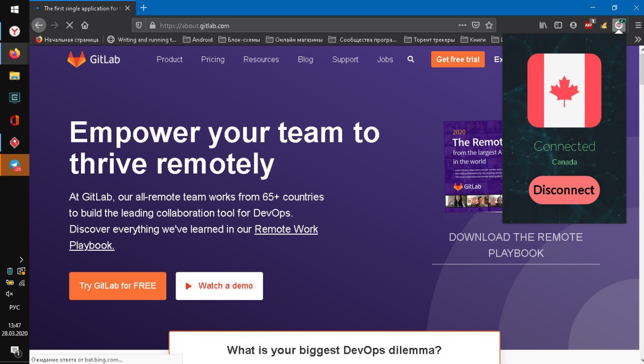
Task: Open page actions three-dot menu
Action: (x=462, y=25)
